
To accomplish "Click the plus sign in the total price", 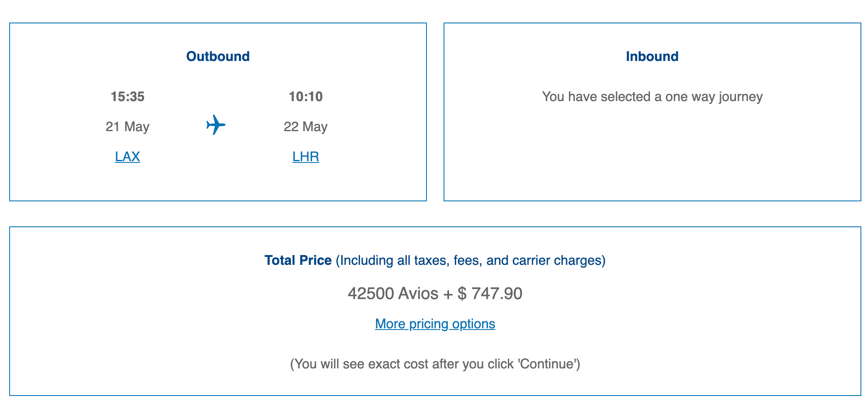I will coord(448,294).
